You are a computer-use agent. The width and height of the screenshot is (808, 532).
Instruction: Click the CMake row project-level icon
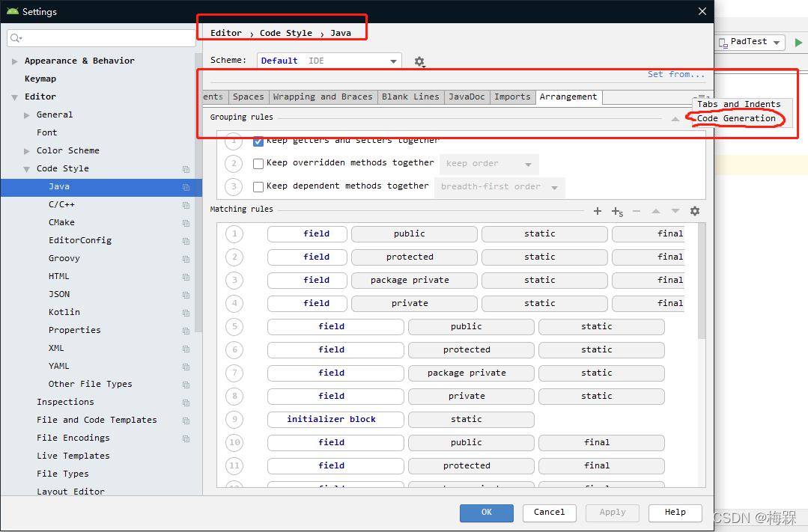186,224
